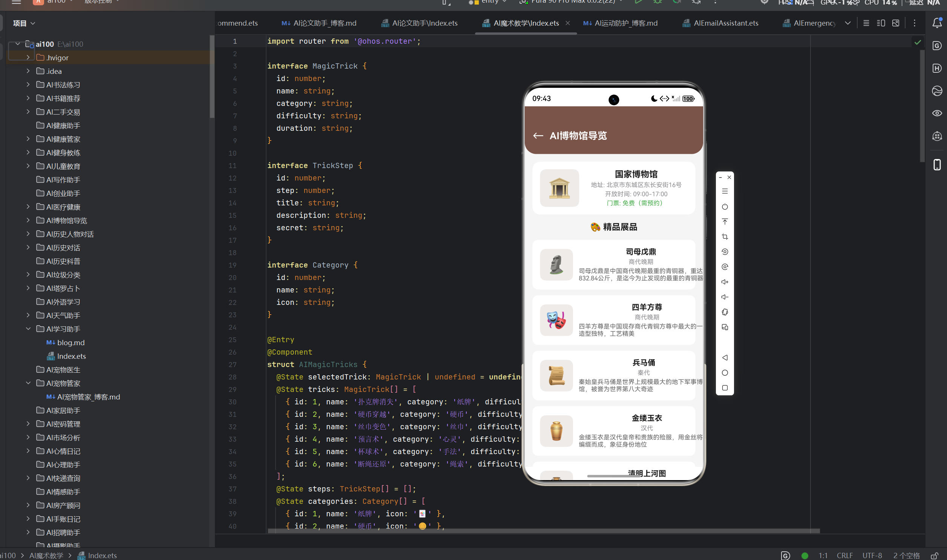947x560 pixels.
Task: Collapse the AI学习助手 folder
Action: coord(28,329)
